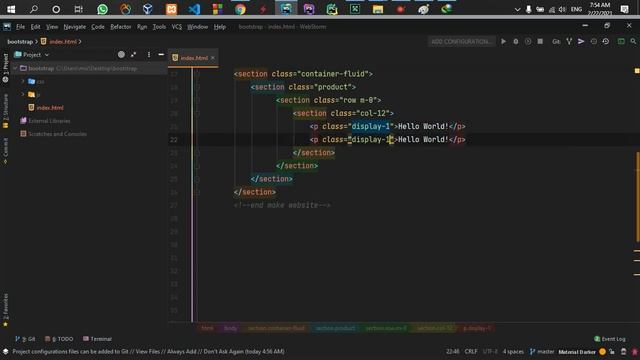Viewport: 640px width, 360px height.
Task: Toggle the Structure tool window side tab
Action: (5, 111)
